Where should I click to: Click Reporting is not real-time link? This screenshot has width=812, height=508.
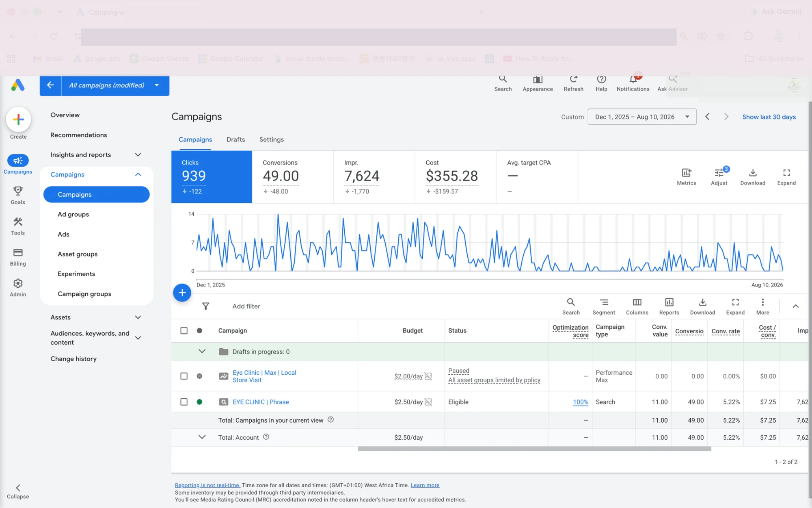point(207,485)
